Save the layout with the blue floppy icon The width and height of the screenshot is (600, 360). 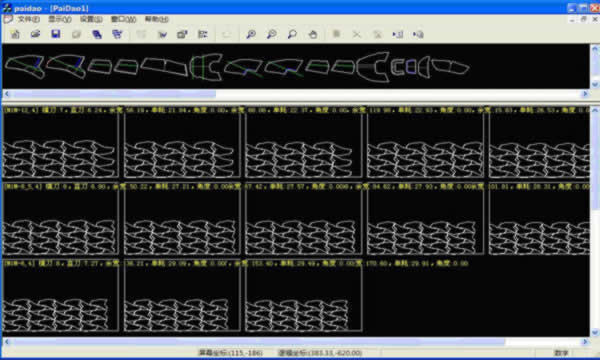56,34
